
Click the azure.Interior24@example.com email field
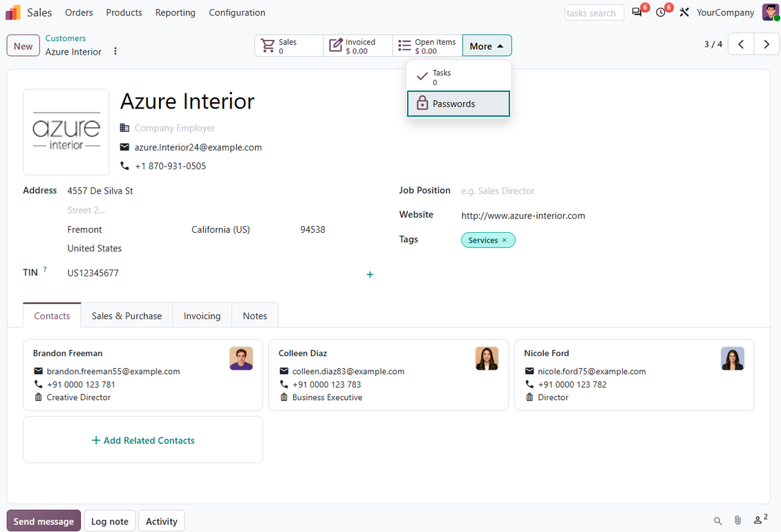pyautogui.click(x=198, y=147)
